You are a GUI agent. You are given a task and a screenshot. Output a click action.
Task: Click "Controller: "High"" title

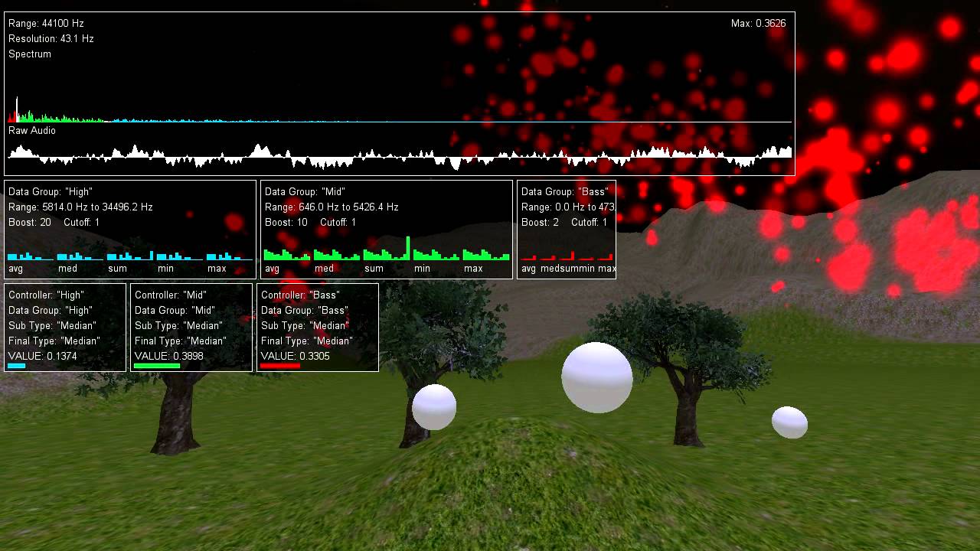[x=46, y=295]
